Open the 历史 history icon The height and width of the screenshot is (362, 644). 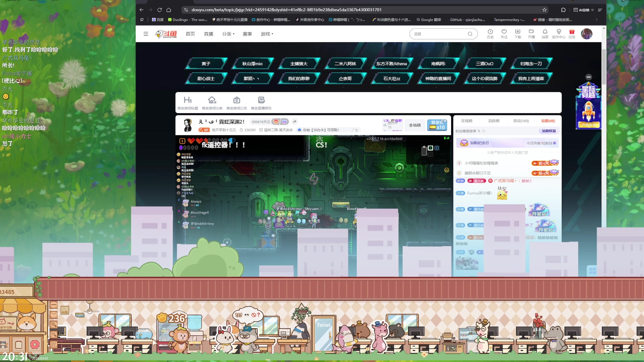pos(490,34)
